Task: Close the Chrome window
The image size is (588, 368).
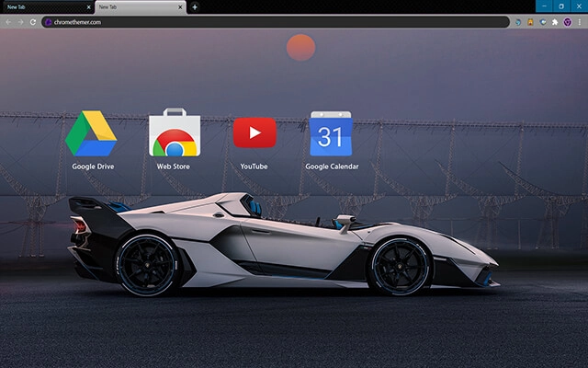Action: [x=579, y=6]
